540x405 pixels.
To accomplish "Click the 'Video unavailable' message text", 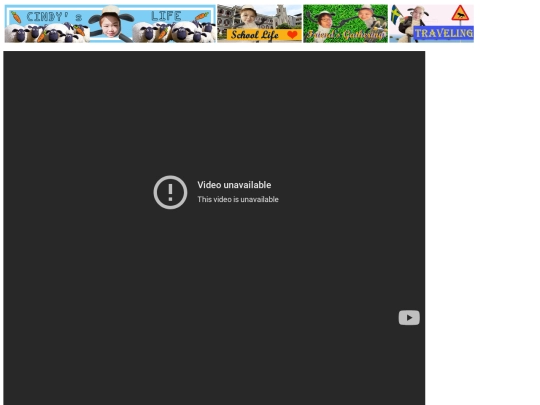I will coord(234,185).
